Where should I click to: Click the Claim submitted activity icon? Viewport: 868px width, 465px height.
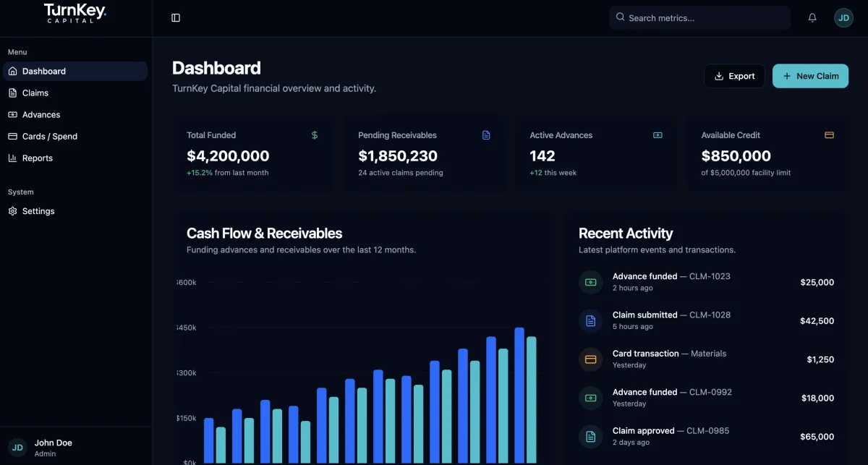click(590, 320)
